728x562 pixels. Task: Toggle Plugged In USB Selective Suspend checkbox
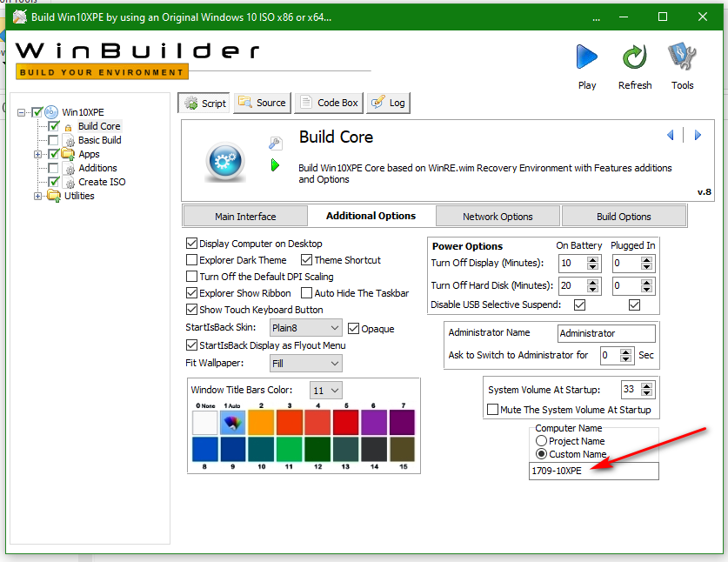(x=634, y=304)
